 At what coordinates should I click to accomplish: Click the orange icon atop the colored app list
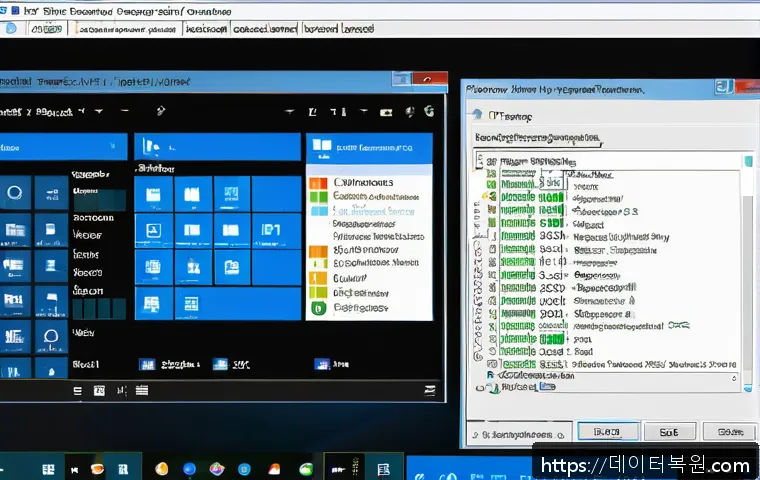tap(318, 184)
